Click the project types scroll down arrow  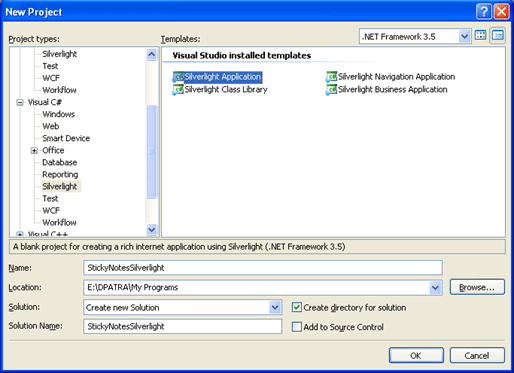point(152,230)
